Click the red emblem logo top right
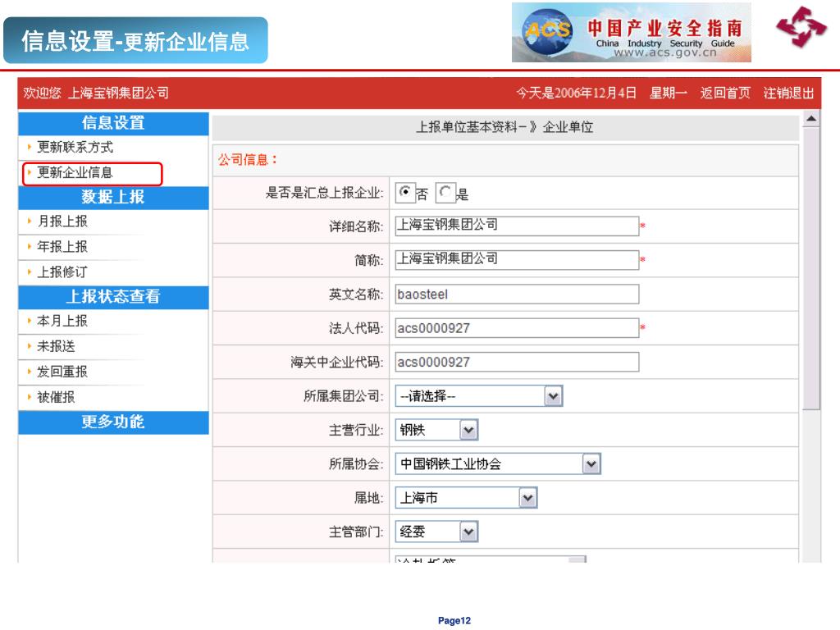This screenshot has width=840, height=630. coord(801,27)
